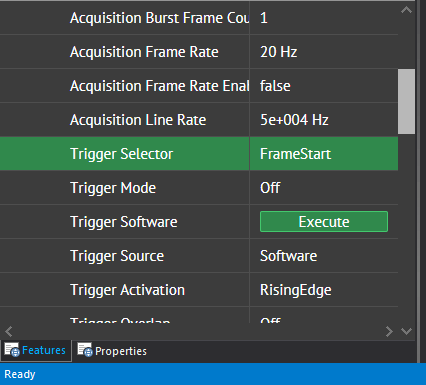The width and height of the screenshot is (426, 385).
Task: Open the Trigger Selector FrameStart dropdown
Action: [324, 154]
